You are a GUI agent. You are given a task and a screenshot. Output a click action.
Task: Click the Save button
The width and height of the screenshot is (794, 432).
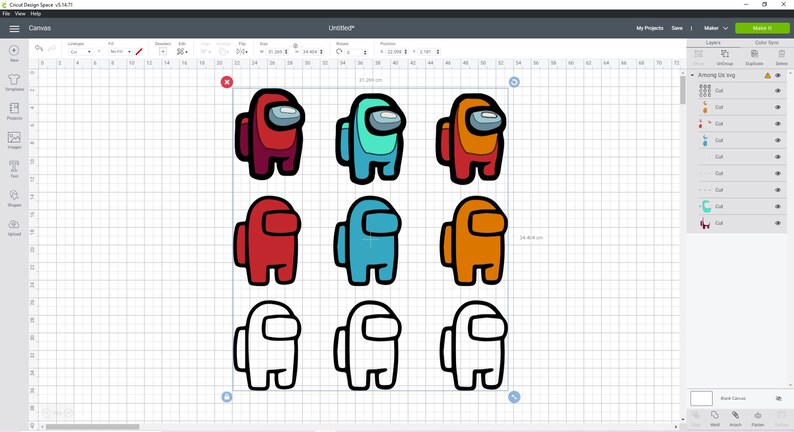[x=677, y=28]
